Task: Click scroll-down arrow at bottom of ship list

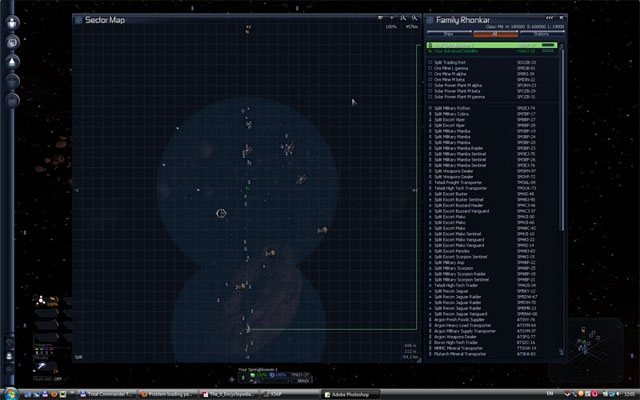Action: (562, 352)
